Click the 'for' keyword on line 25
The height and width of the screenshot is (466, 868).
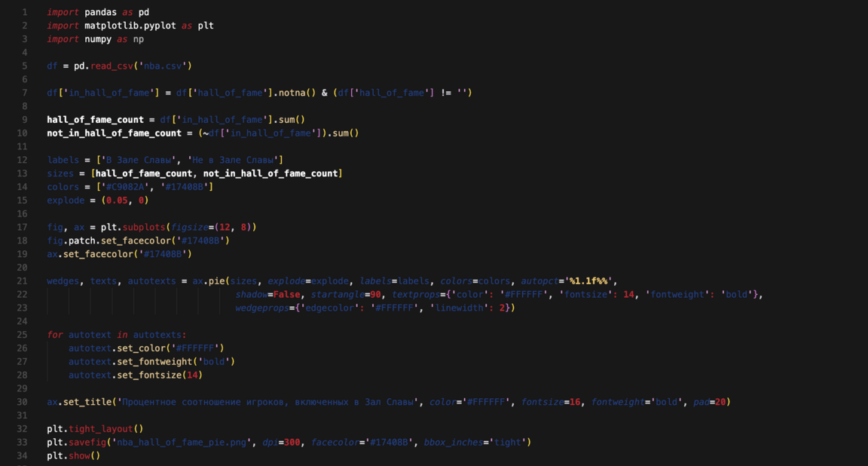pos(55,335)
